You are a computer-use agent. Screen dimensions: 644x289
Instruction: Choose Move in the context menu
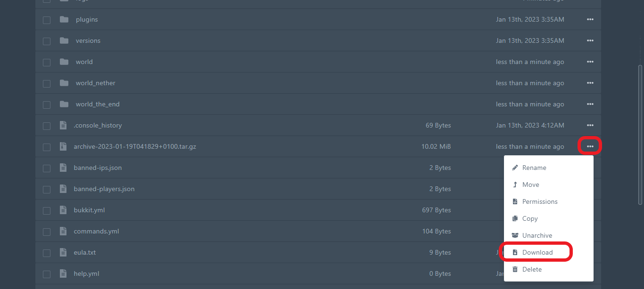pyautogui.click(x=530, y=185)
